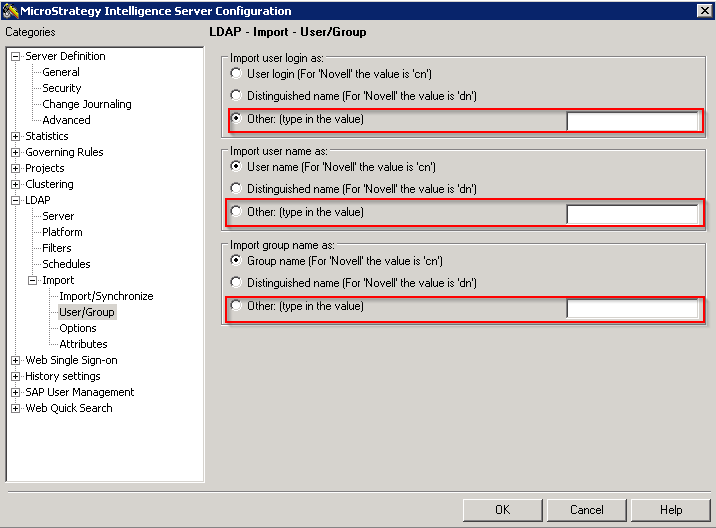Close the Intelligence Server Configuration dialog

pos(705,11)
